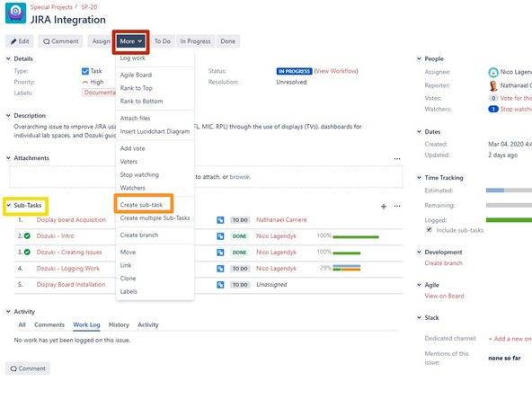Collapse the Development panel
Viewport: 532px width, 399px height.
pyautogui.click(x=419, y=253)
